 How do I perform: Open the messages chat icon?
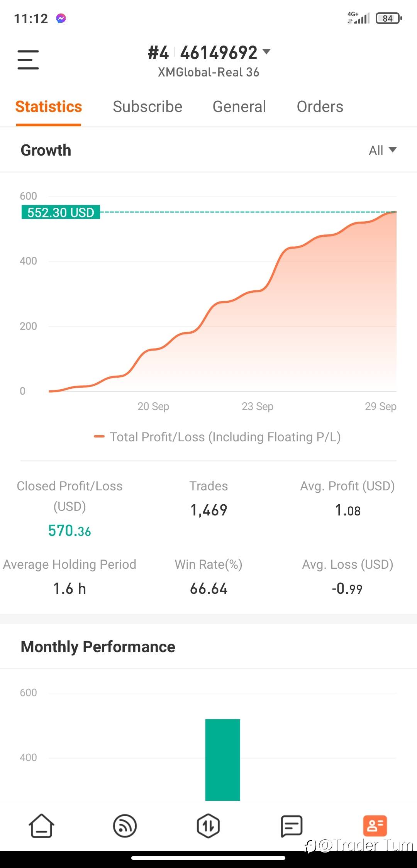[x=292, y=826]
